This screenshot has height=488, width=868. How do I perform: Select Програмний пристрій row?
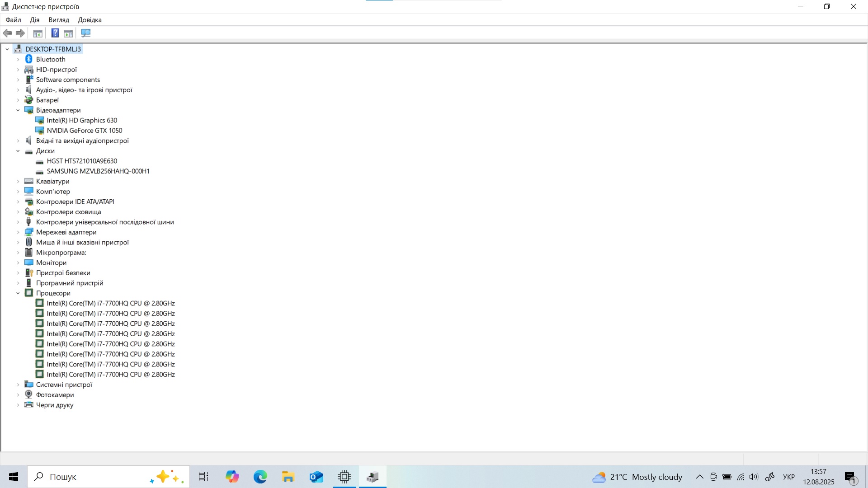click(70, 283)
